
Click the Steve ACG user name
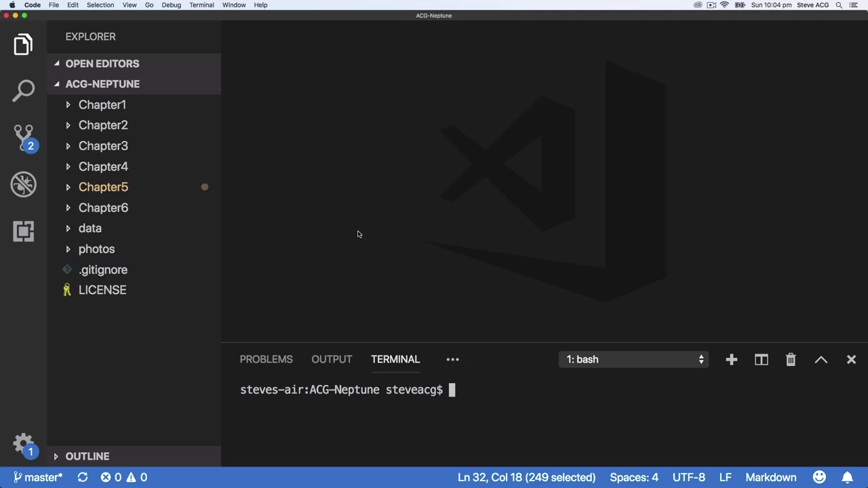tap(812, 5)
